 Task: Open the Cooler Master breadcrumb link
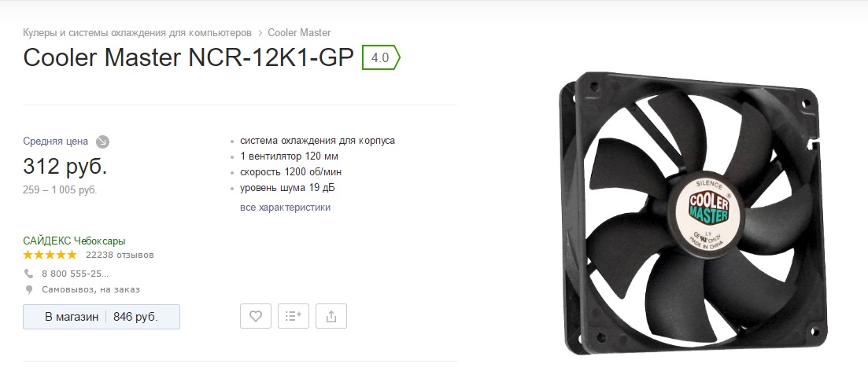pos(300,33)
